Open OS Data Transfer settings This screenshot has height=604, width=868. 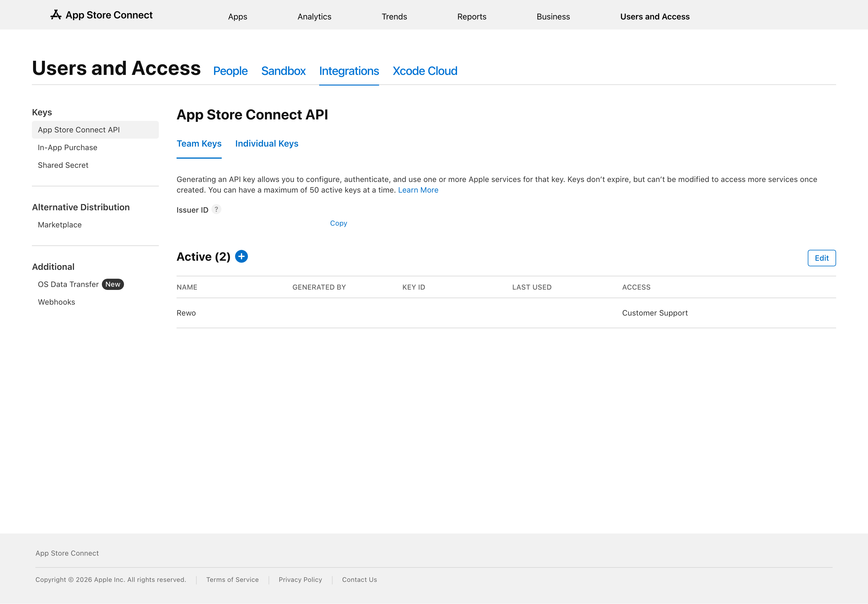tap(68, 284)
